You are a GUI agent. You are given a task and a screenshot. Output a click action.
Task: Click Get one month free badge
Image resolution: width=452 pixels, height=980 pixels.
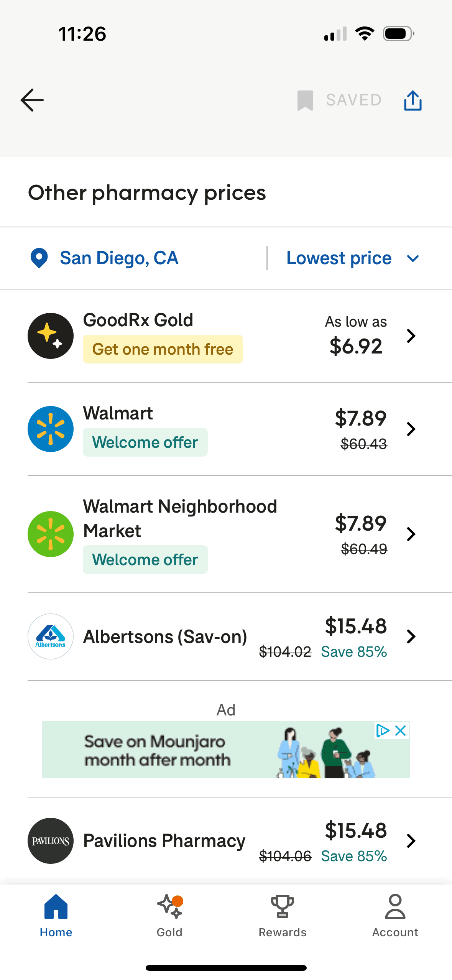point(163,349)
